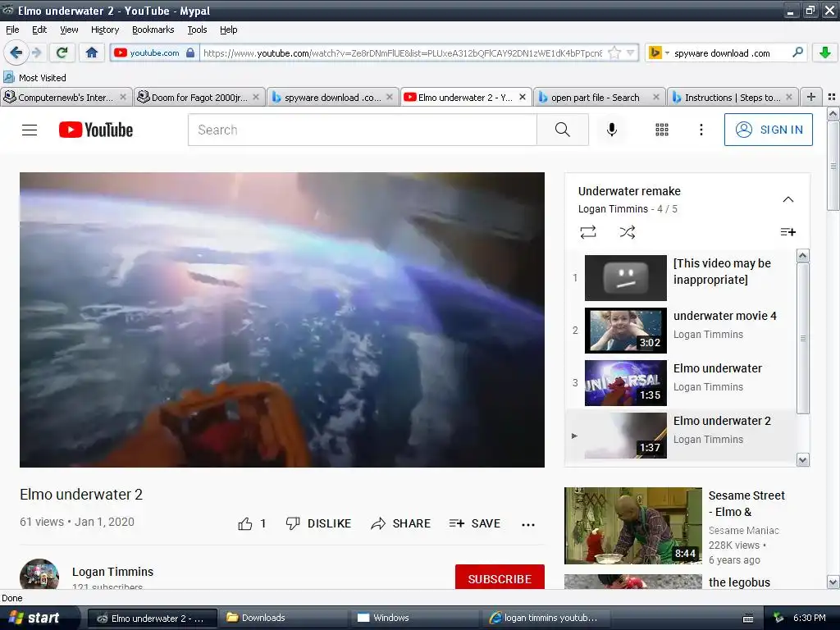
Task: Open the downloads green arrow icon
Action: click(x=825, y=52)
